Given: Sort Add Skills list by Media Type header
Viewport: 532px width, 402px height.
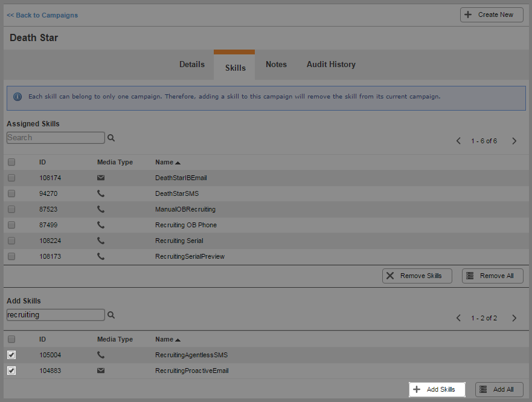Looking at the screenshot, I should pos(115,339).
